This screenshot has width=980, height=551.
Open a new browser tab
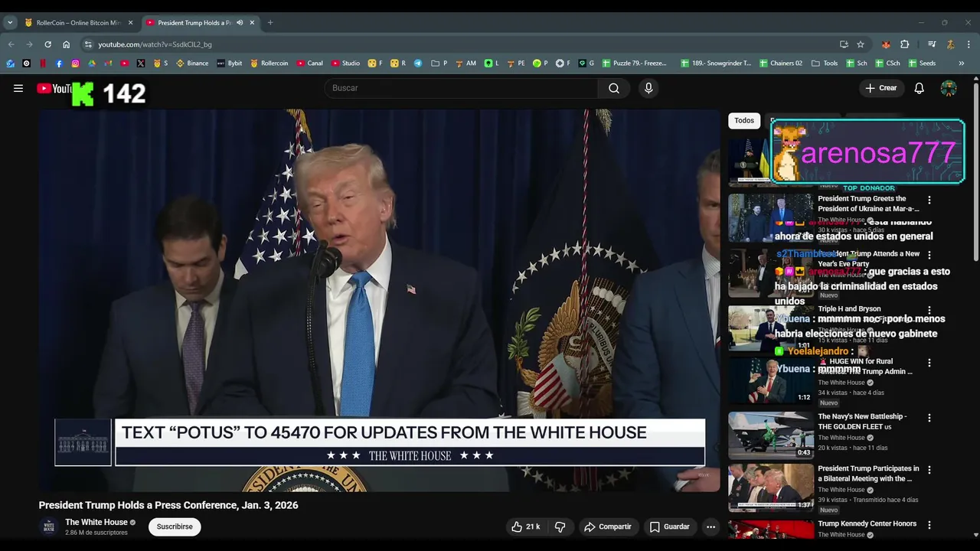pos(270,23)
